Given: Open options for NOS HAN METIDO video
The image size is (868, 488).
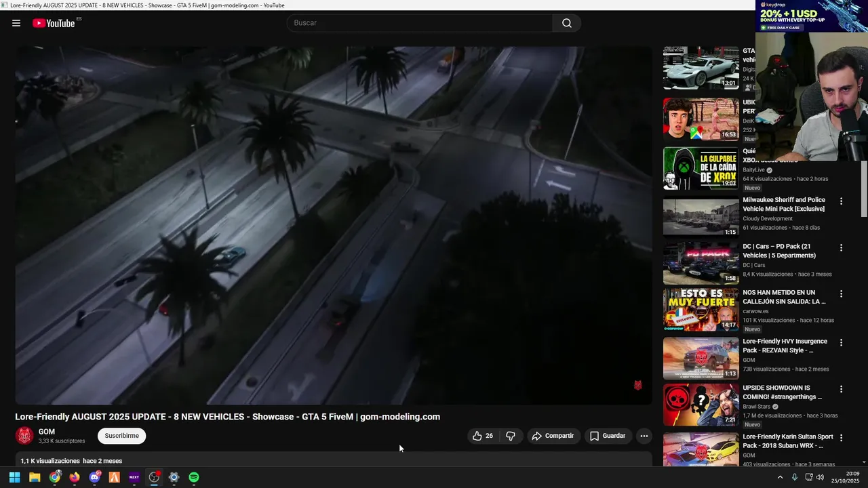Looking at the screenshot, I should click(841, 294).
